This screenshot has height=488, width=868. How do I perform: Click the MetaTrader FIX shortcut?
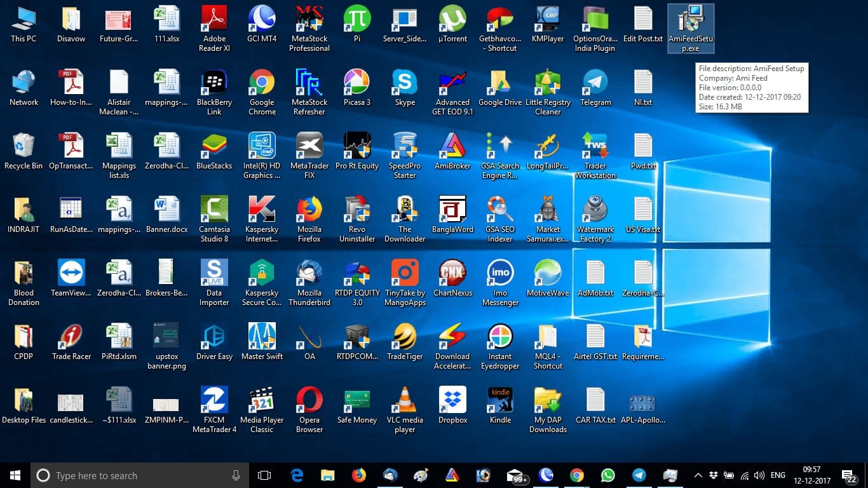tap(309, 156)
